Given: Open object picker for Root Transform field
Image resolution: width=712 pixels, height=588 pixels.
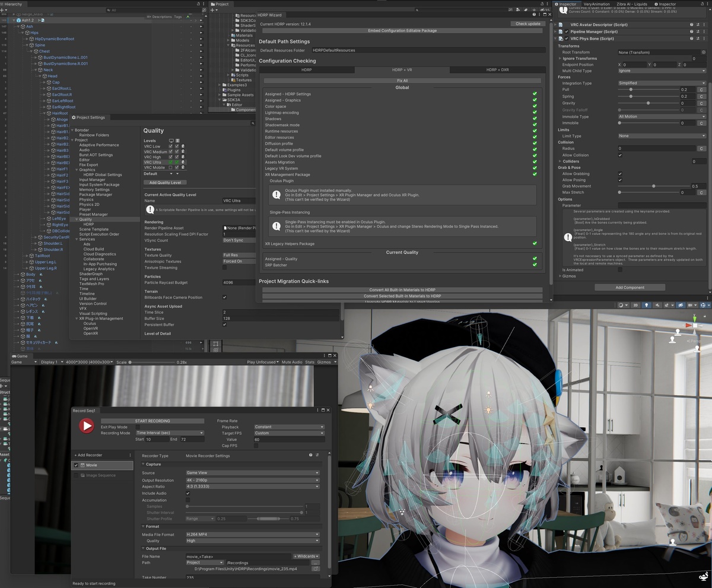Looking at the screenshot, I should tap(703, 52).
